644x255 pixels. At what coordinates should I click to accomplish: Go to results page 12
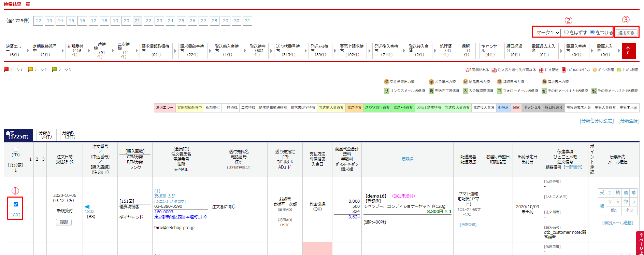click(x=38, y=21)
